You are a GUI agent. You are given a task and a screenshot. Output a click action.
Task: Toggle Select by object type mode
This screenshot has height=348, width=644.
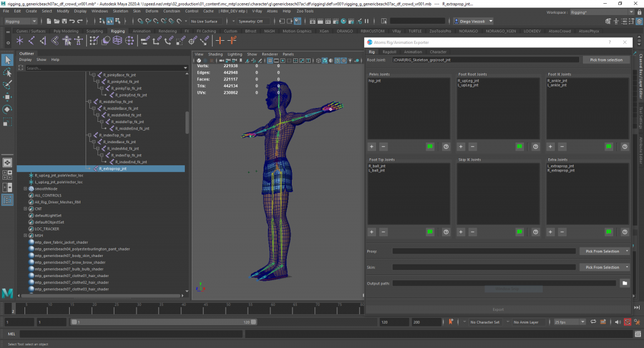pyautogui.click(x=110, y=21)
